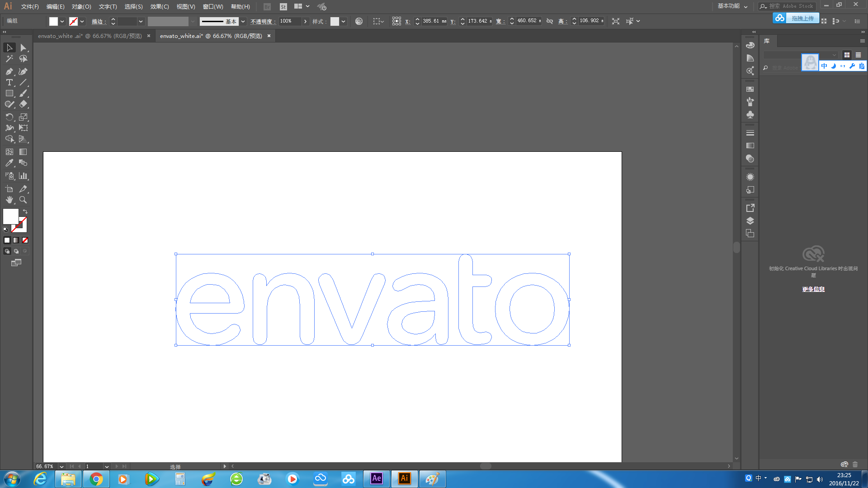This screenshot has width=868, height=488.
Task: Switch to the first envato_white.ai document tab
Action: [x=90, y=36]
